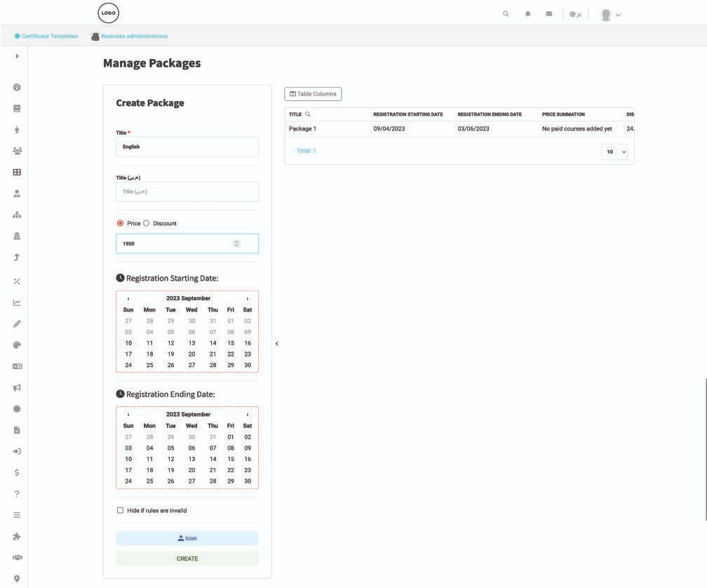Open the sign-in arrow icon in the sidebar
This screenshot has width=707, height=588.
(x=17, y=451)
